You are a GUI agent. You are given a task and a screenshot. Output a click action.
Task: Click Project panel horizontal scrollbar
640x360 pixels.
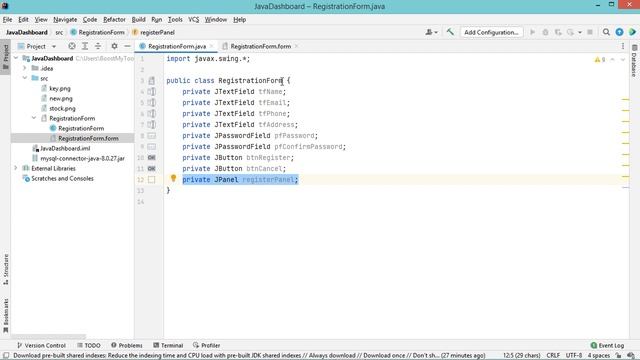coord(48,337)
